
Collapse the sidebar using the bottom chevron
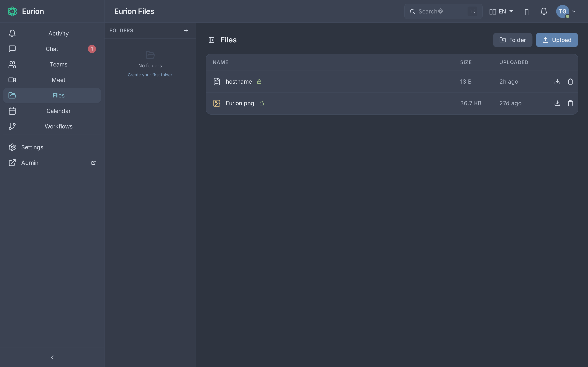52,357
